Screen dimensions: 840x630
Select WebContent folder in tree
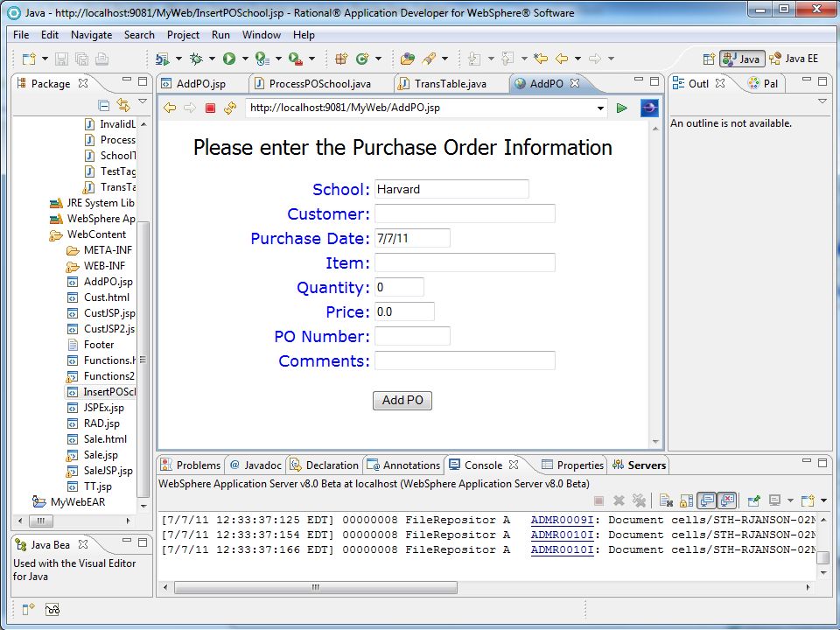87,234
